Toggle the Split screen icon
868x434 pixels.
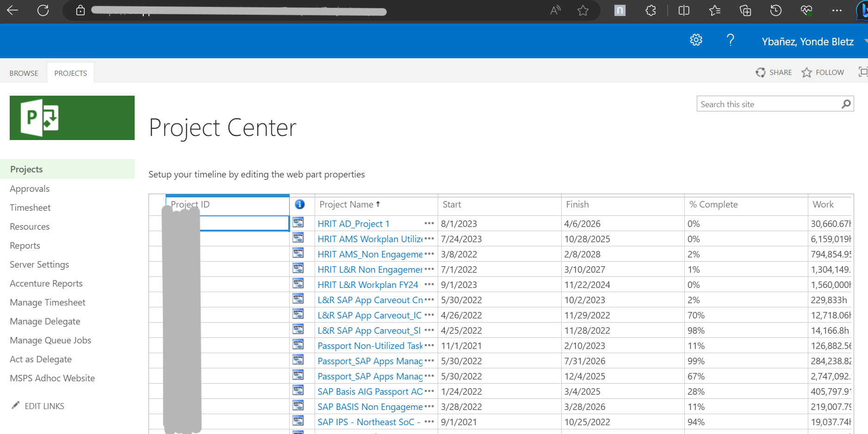click(x=684, y=10)
